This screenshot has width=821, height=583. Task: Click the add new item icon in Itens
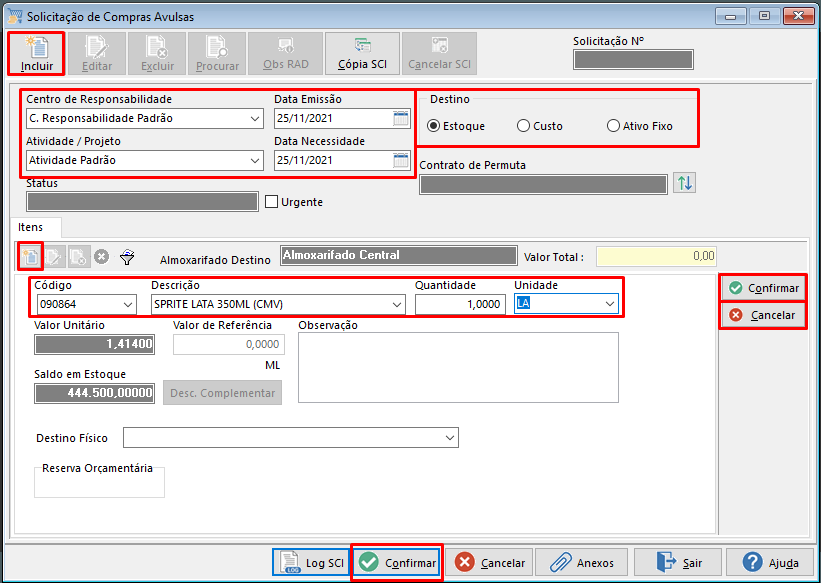click(30, 257)
